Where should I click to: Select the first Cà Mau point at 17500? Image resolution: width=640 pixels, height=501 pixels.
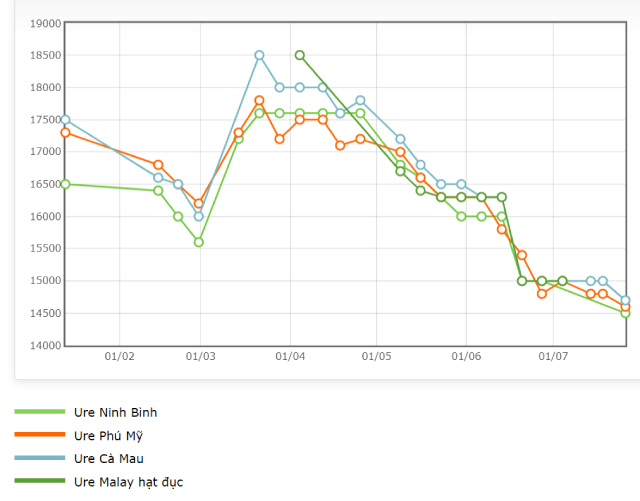(x=65, y=119)
